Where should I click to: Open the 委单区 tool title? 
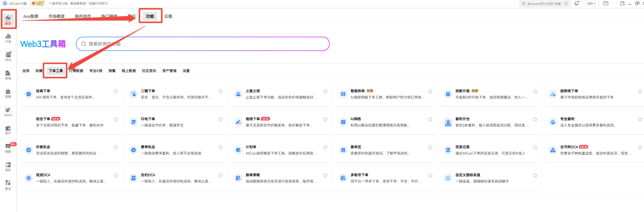pyautogui.click(x=356, y=147)
